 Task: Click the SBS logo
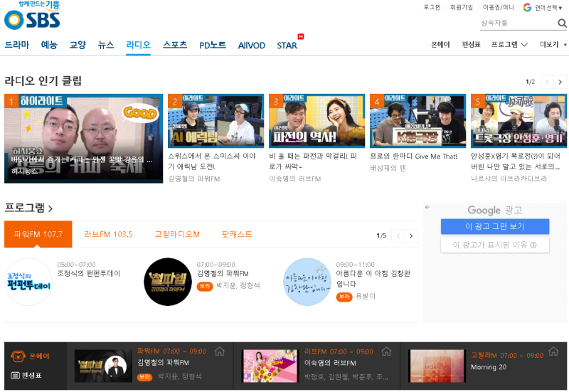pos(32,20)
